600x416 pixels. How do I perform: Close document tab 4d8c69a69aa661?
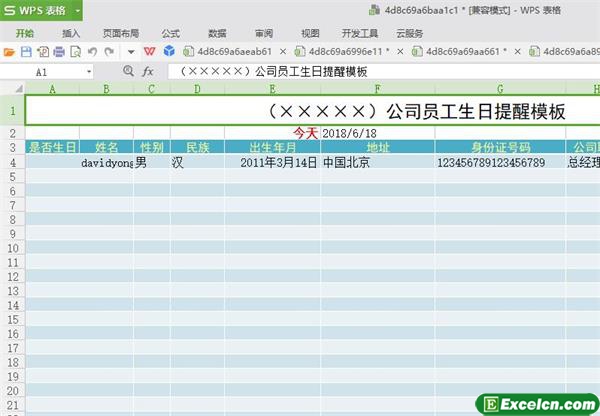click(x=517, y=51)
